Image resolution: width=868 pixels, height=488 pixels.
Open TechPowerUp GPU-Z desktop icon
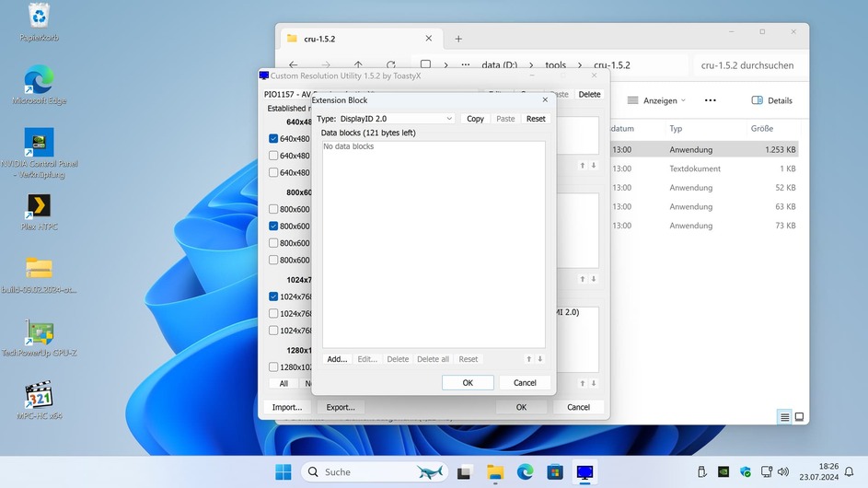(39, 332)
